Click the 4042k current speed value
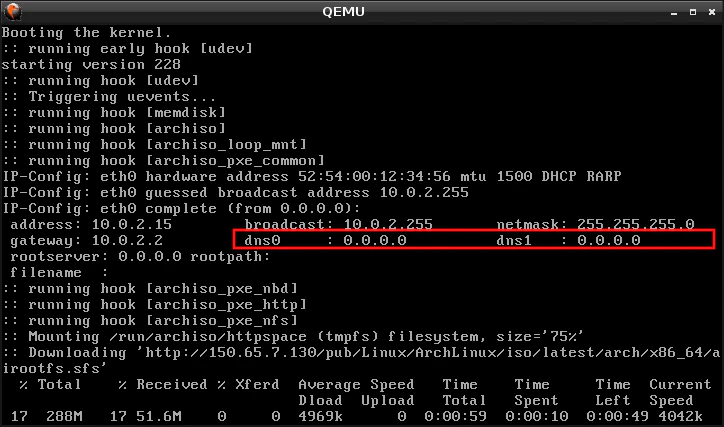 [x=681, y=416]
